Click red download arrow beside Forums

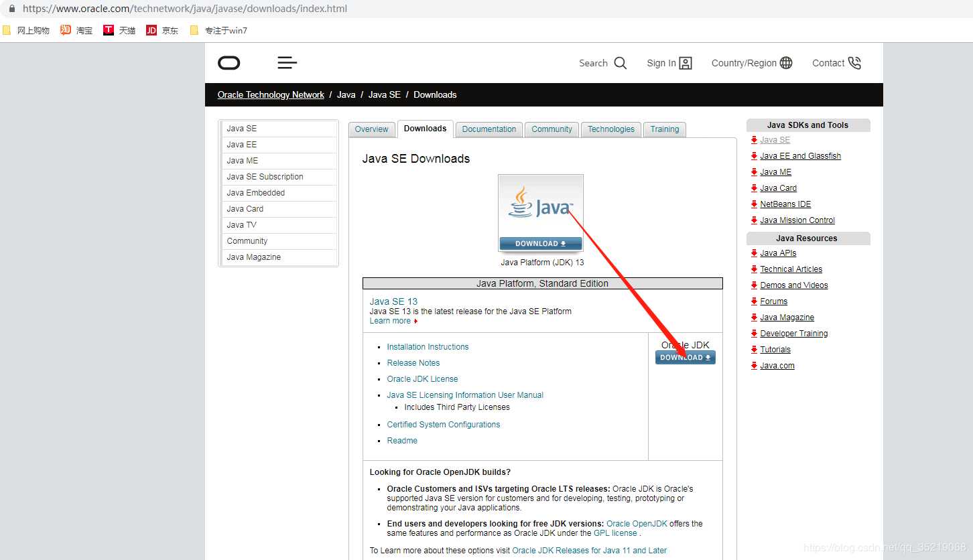click(x=754, y=301)
